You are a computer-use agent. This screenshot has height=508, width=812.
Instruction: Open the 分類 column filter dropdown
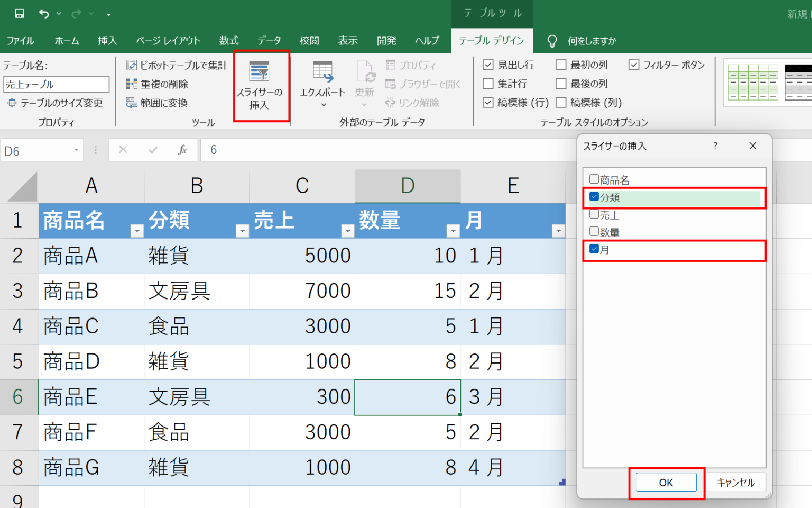pyautogui.click(x=242, y=230)
